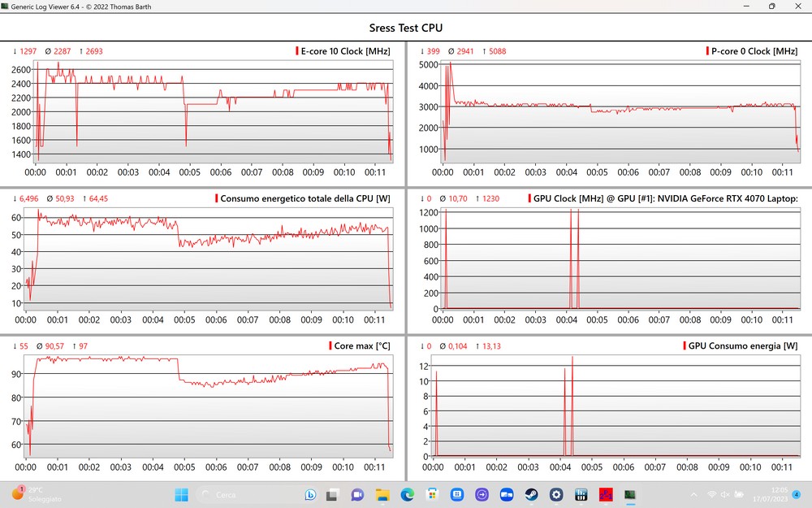Open Microsoft Store from the taskbar
This screenshot has height=508, width=812.
(433, 494)
